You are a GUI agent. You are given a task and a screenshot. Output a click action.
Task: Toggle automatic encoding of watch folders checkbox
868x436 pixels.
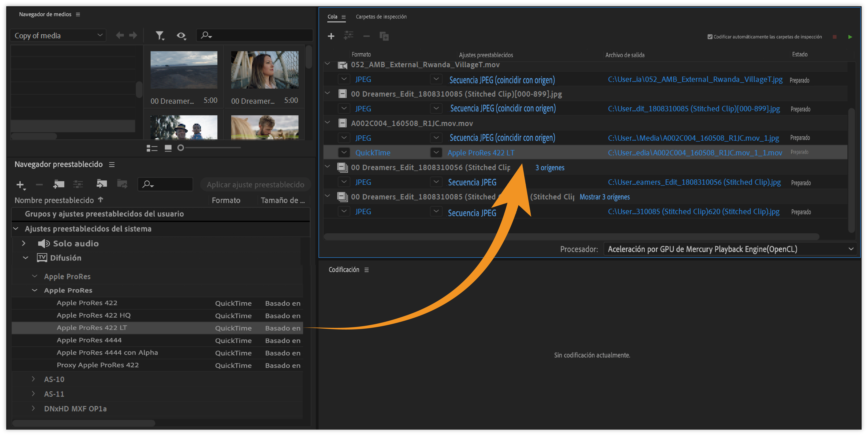coord(710,37)
